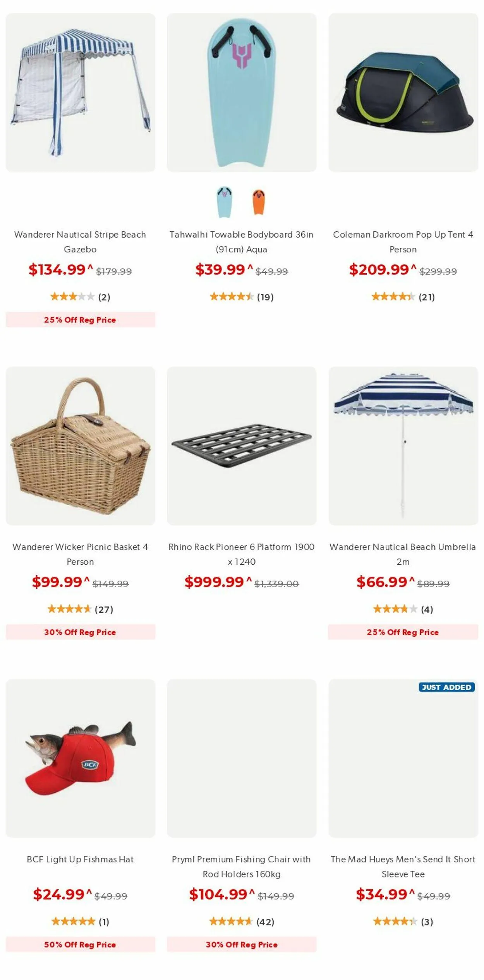
Task: Click Pryml Premium Fishing Chair title link
Action: tap(242, 867)
